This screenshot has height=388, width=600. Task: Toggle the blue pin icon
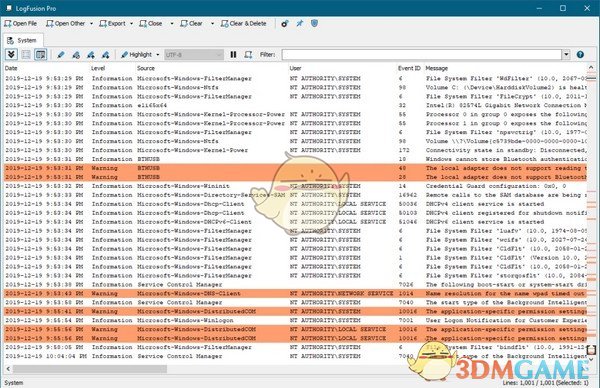point(300,24)
